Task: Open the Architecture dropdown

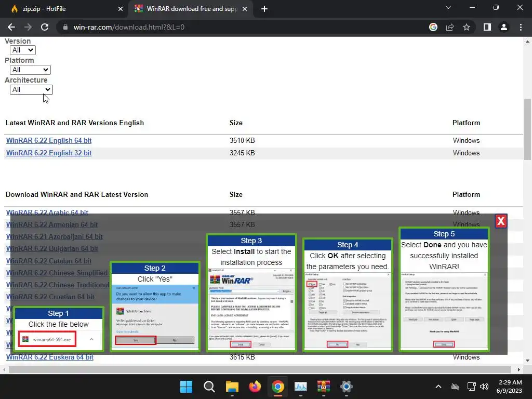Action: pyautogui.click(x=31, y=89)
